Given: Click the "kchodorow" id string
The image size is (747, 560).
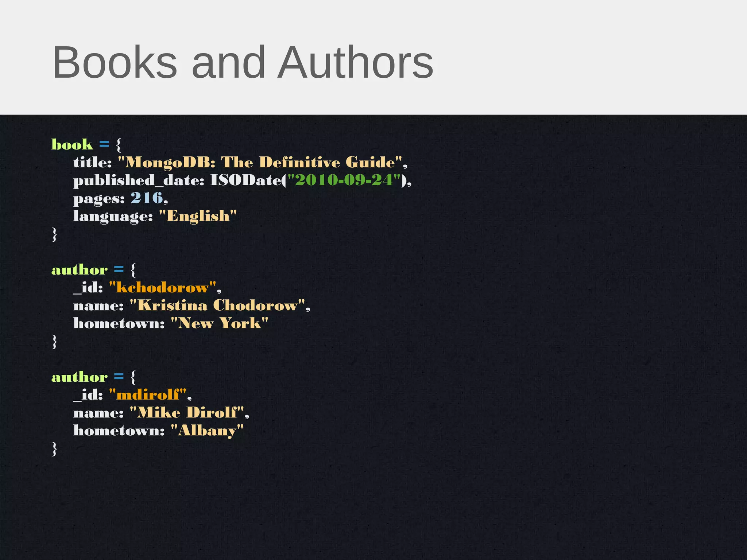Looking at the screenshot, I should [162, 288].
